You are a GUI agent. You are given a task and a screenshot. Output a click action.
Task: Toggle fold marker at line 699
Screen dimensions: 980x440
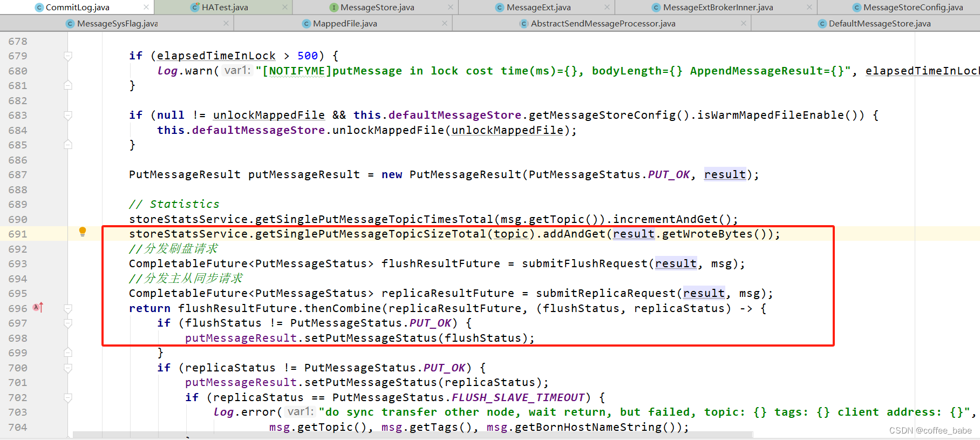click(x=68, y=353)
